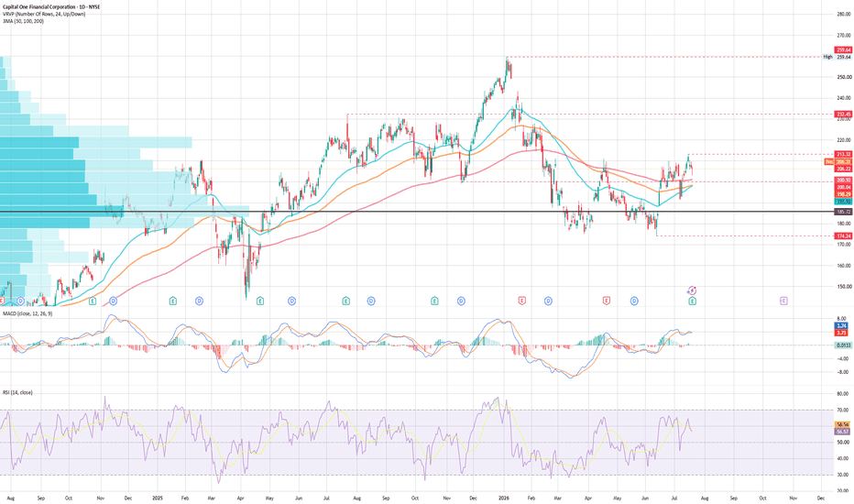Click the green earnings marker near October 2025
Image resolution: width=854 pixels, height=504 pixels.
pos(434,301)
